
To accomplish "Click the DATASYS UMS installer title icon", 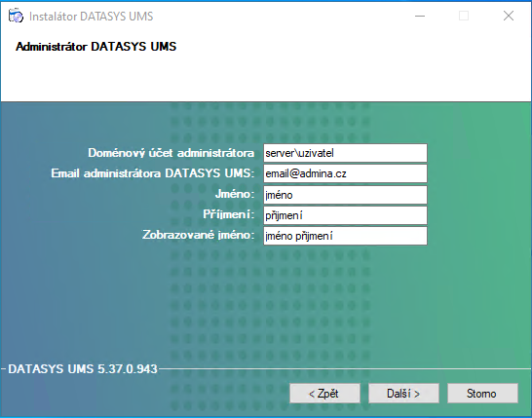I will pyautogui.click(x=16, y=16).
